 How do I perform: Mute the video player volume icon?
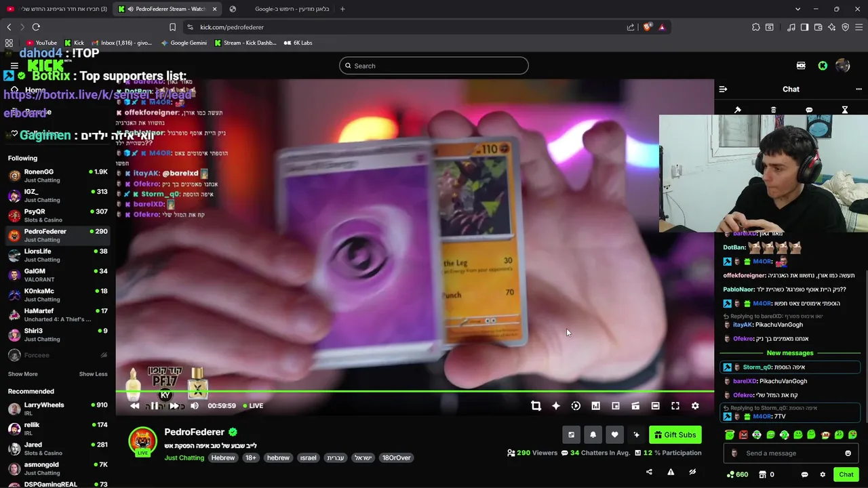(x=195, y=406)
